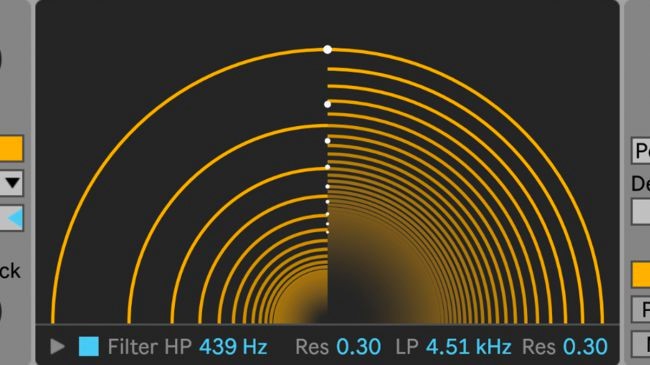Toggle the orange button on the right edge

point(641,274)
